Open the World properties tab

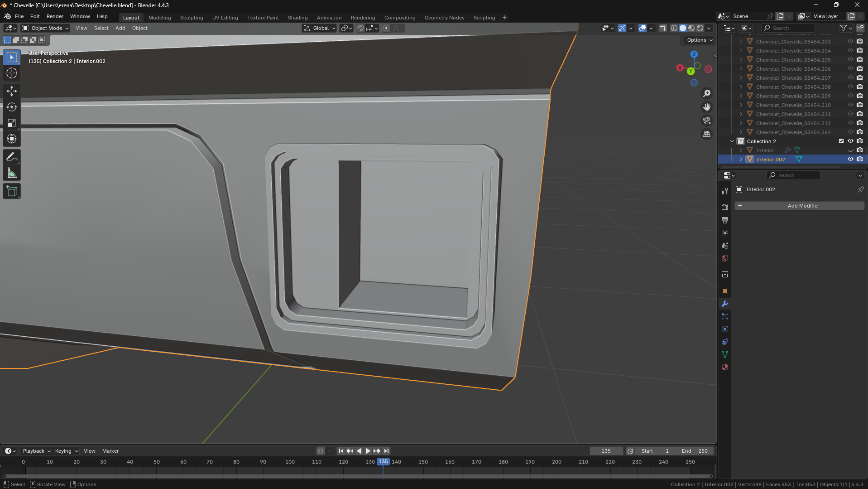[725, 258]
